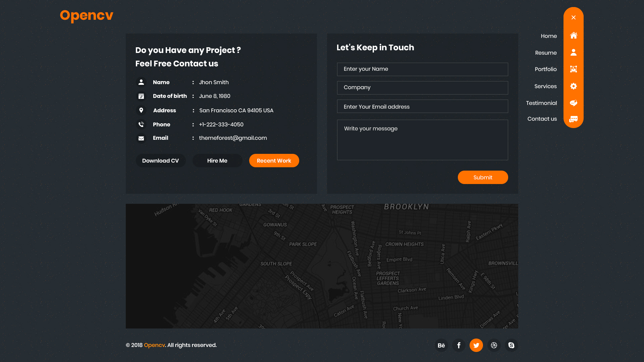644x362 pixels.
Task: Open the Behance social icon
Action: tap(441, 345)
